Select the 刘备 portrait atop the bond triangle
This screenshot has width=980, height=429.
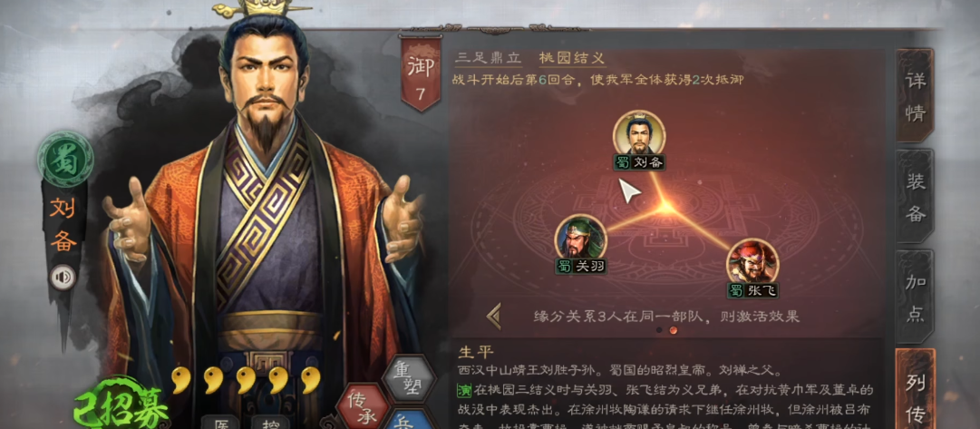click(639, 135)
